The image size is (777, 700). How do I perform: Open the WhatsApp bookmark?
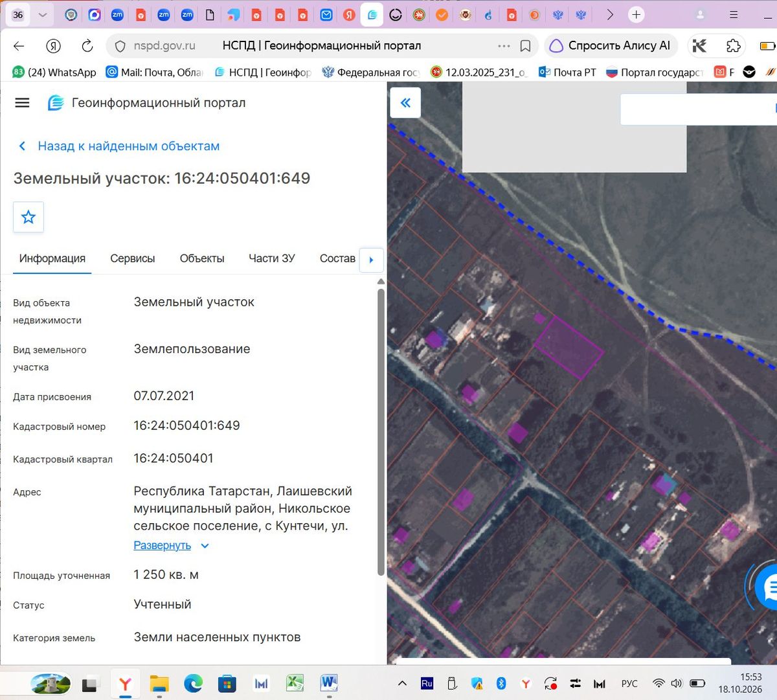[55, 72]
